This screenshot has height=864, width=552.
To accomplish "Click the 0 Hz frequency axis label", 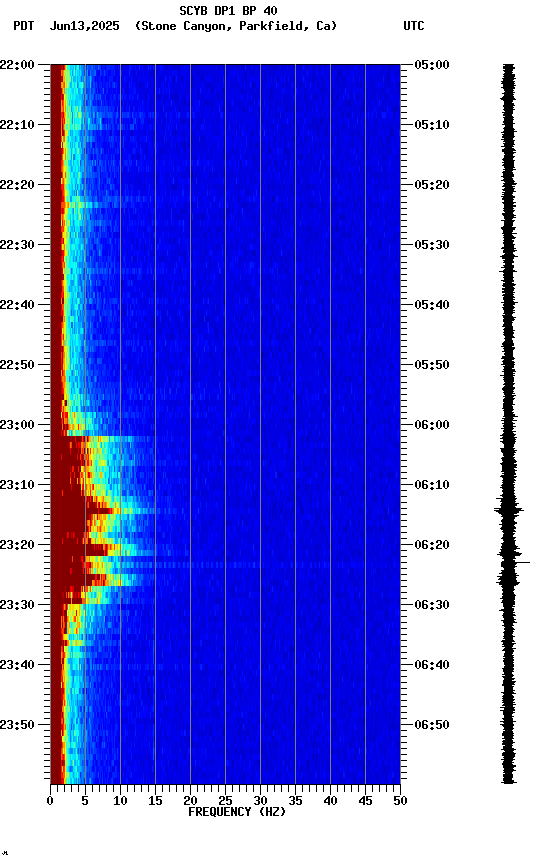I will pyautogui.click(x=50, y=801).
